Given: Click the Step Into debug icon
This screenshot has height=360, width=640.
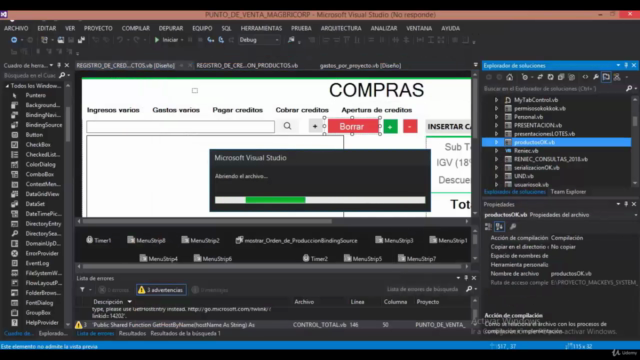Looking at the screenshot, I should point(211,40).
